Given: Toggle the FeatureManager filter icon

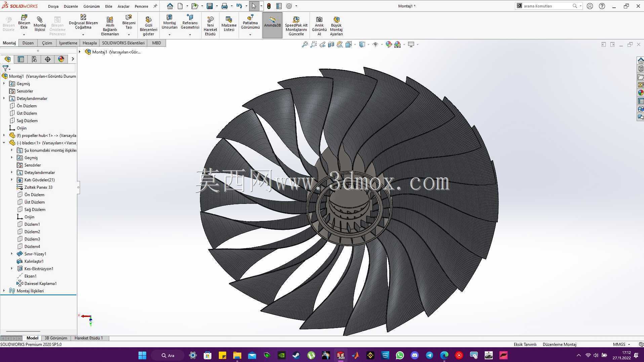Looking at the screenshot, I should (x=6, y=68).
